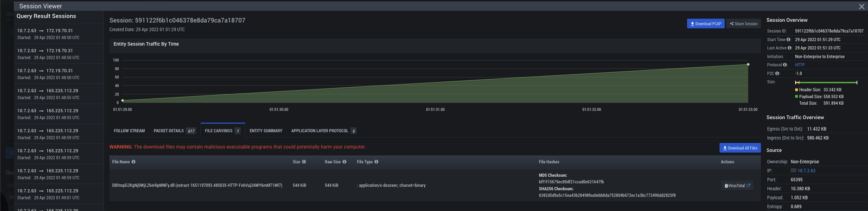
Task: Click the Share Session button
Action: 744,24
